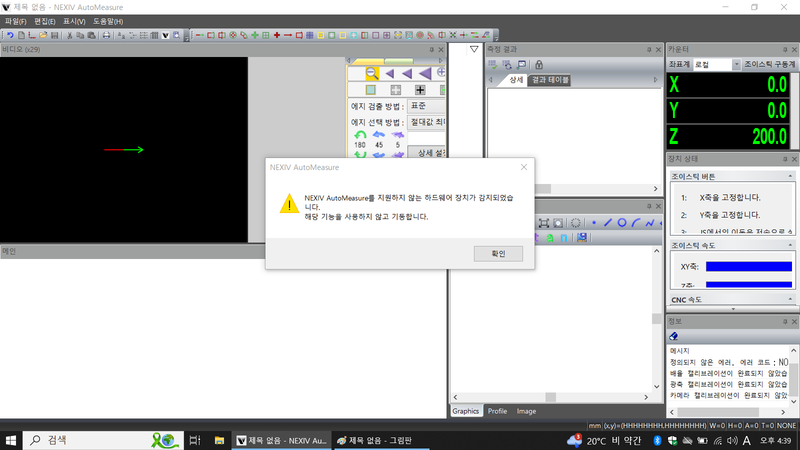This screenshot has height=450, width=800.
Task: Click the print icon in the toolbar
Action: (106, 35)
